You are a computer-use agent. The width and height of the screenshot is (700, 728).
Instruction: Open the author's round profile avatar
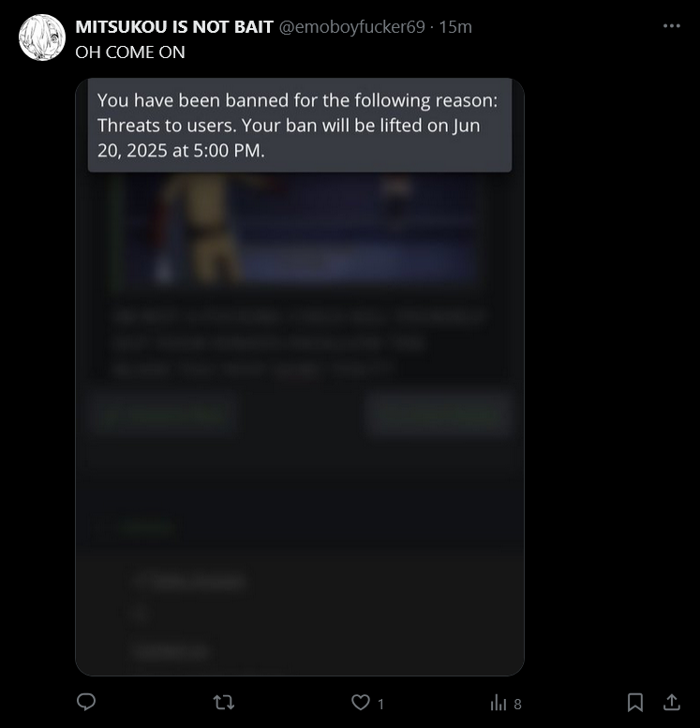[42, 37]
